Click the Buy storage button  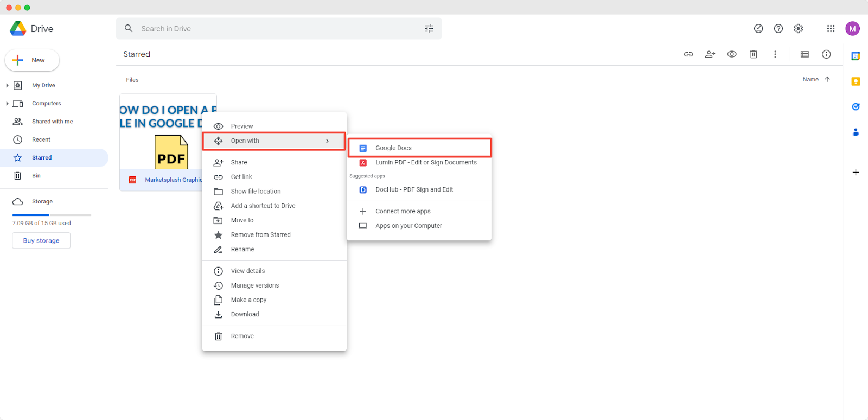pyautogui.click(x=41, y=240)
